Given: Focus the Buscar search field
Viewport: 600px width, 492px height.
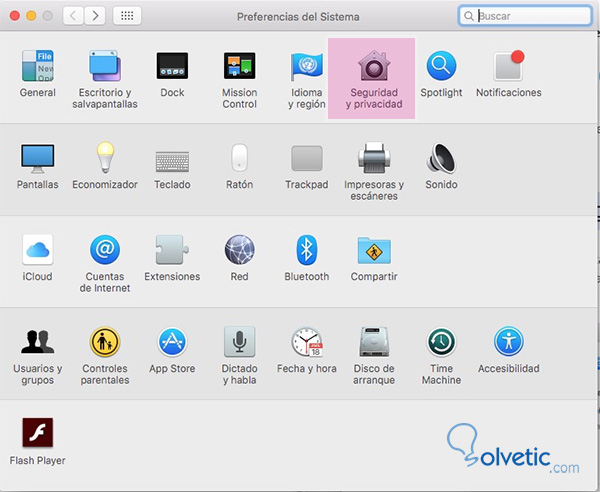Looking at the screenshot, I should click(525, 16).
